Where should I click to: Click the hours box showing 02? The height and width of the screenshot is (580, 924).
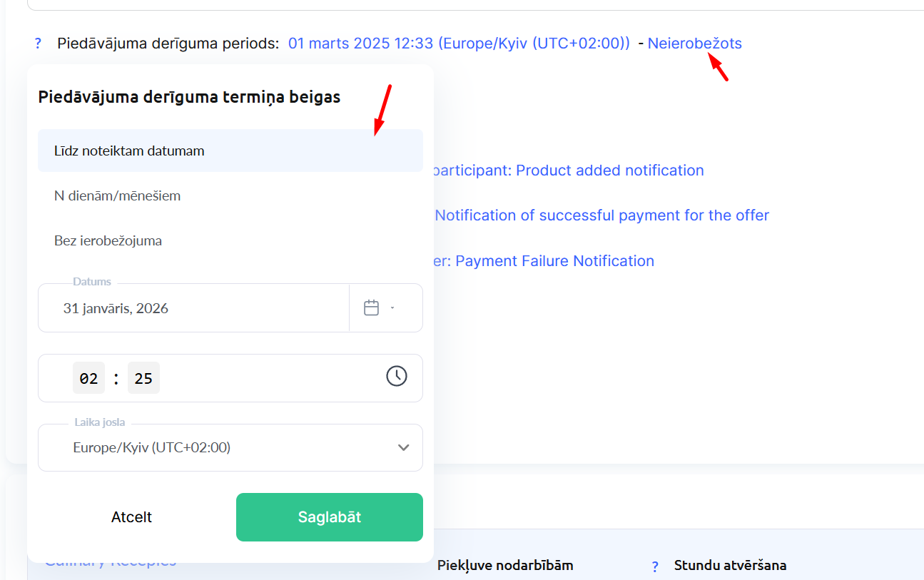[88, 378]
